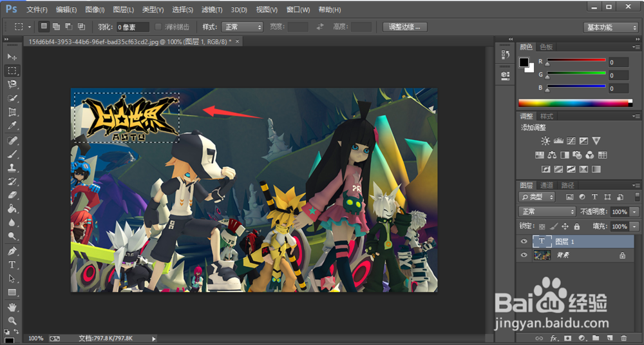Screen dimensions: 644x345
Task: Select the Move tool
Action: [x=12, y=56]
